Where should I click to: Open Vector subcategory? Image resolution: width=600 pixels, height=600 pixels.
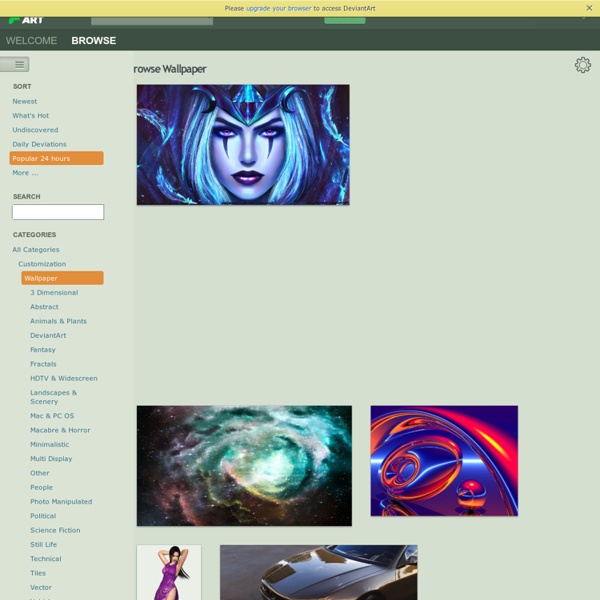tap(41, 587)
